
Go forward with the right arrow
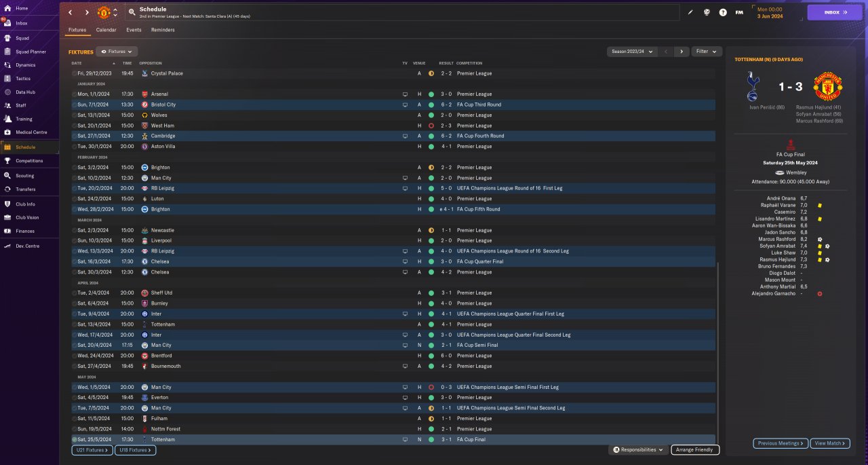(x=87, y=12)
